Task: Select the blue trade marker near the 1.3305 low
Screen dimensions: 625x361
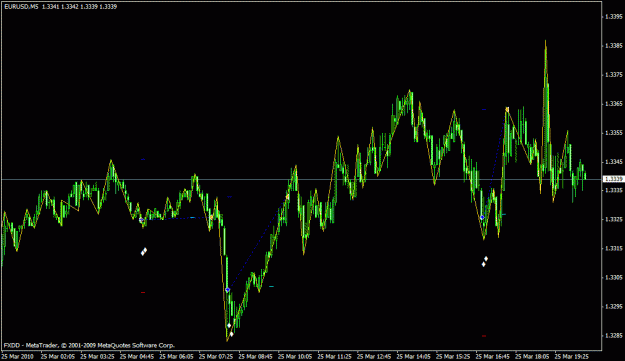Action: tap(228, 290)
